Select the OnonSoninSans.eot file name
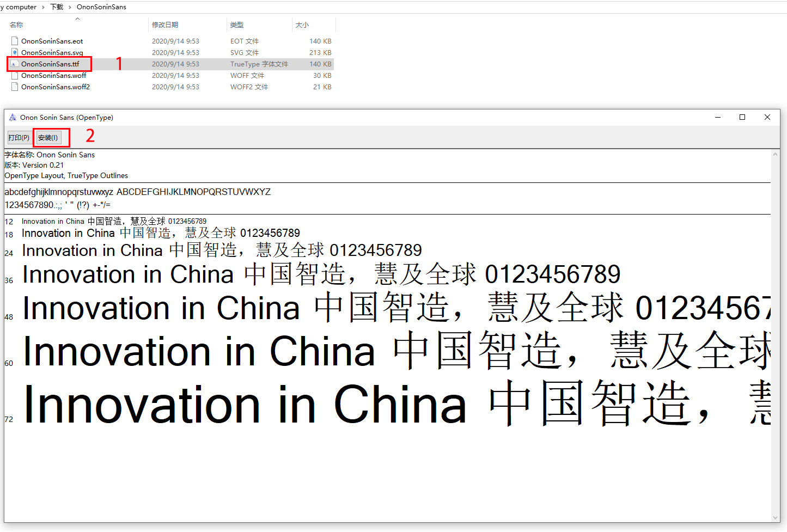787x532 pixels. click(52, 41)
